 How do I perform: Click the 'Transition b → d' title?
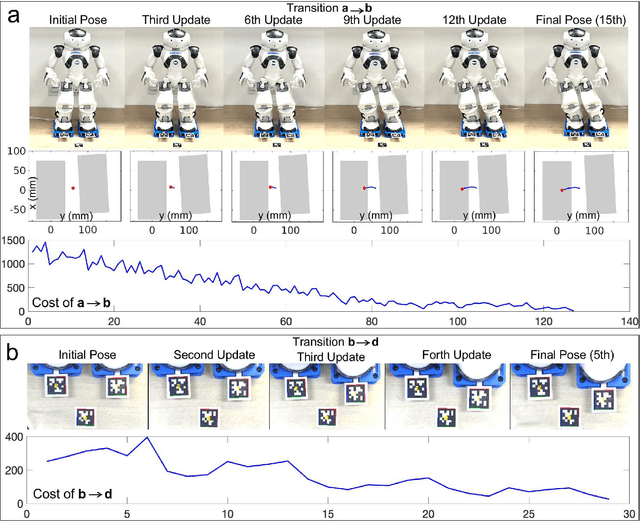click(x=335, y=342)
